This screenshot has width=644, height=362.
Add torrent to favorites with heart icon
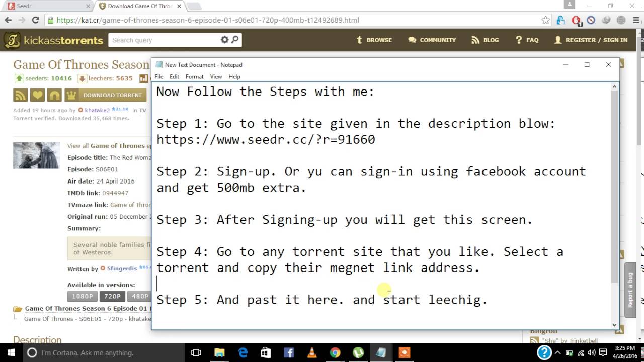pos(37,95)
